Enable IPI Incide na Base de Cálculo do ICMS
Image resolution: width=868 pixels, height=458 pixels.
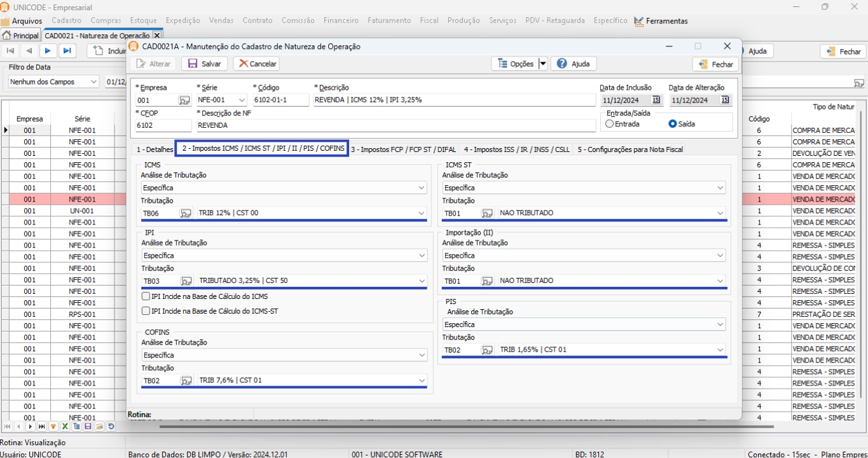146,296
